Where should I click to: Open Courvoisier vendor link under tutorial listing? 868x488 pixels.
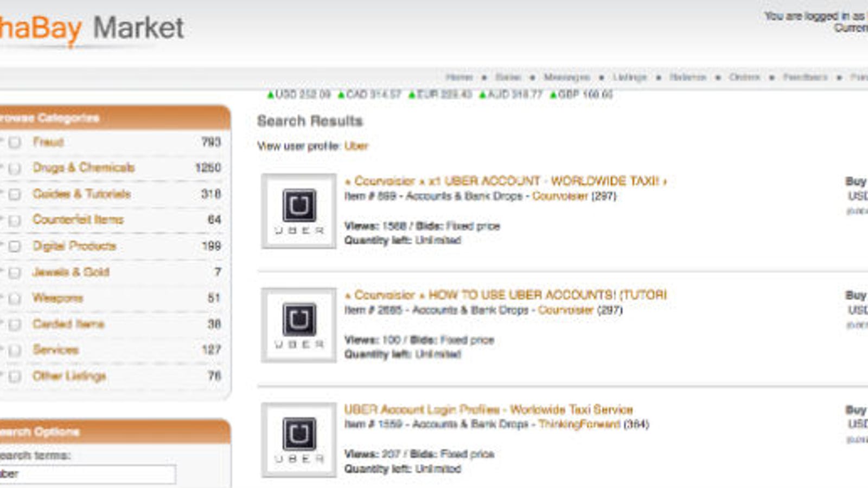566,310
